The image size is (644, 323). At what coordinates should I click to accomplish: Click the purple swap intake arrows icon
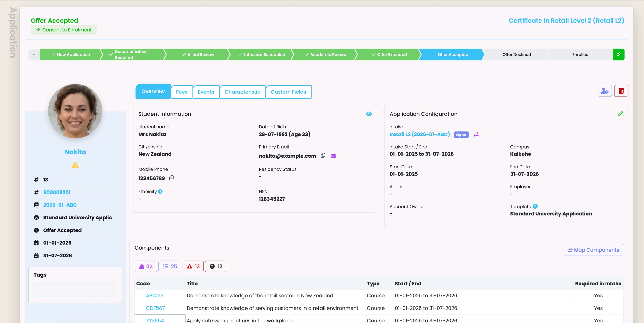(x=476, y=134)
